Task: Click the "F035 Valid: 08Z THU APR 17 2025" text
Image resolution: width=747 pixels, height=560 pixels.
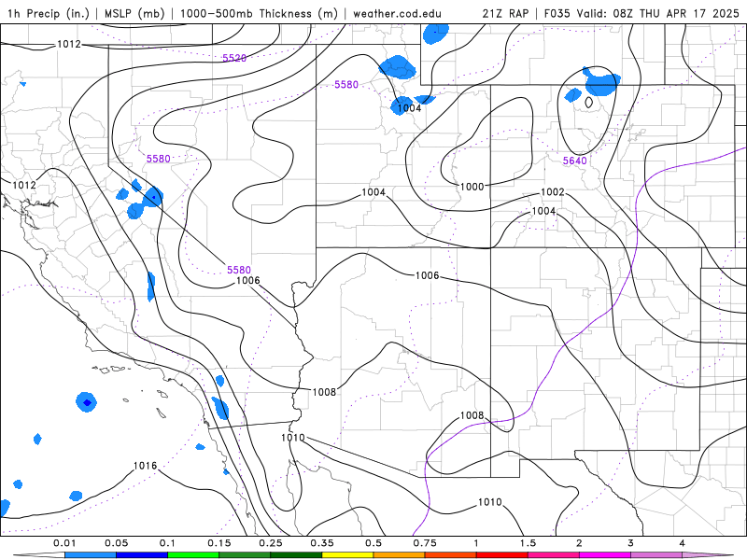Action: pos(641,13)
